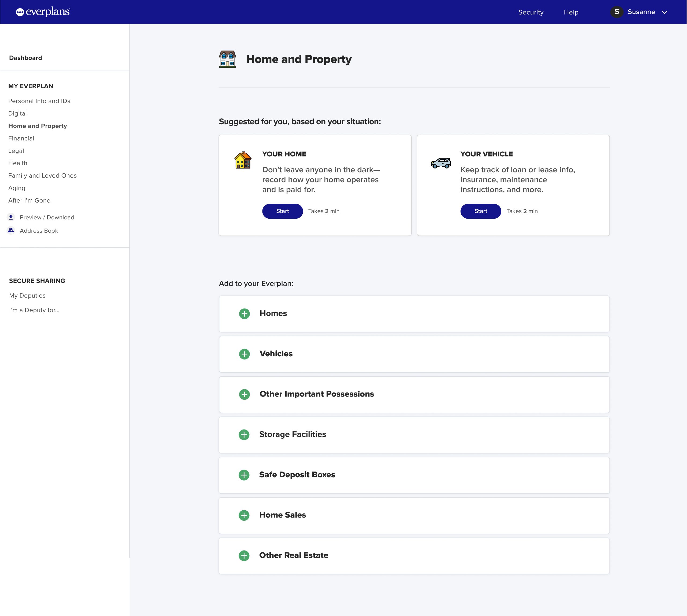Image resolution: width=687 pixels, height=616 pixels.
Task: Open the Legal section
Action: click(x=16, y=151)
